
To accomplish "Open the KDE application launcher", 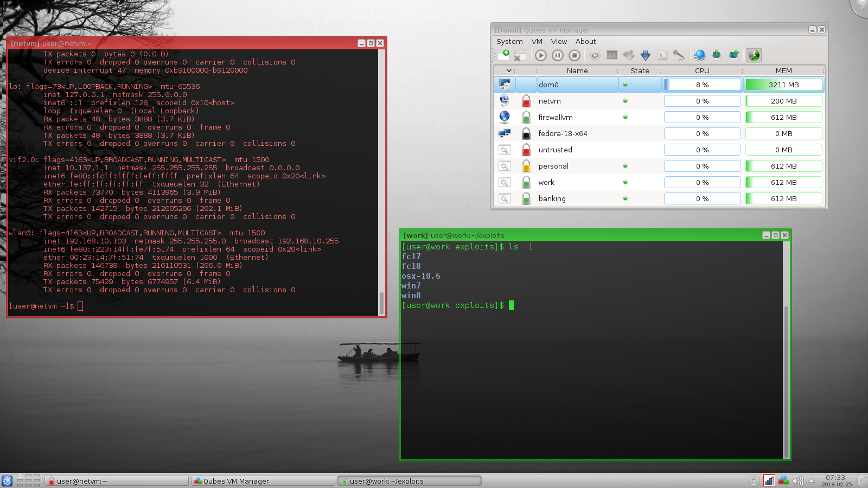I will tap(7, 481).
